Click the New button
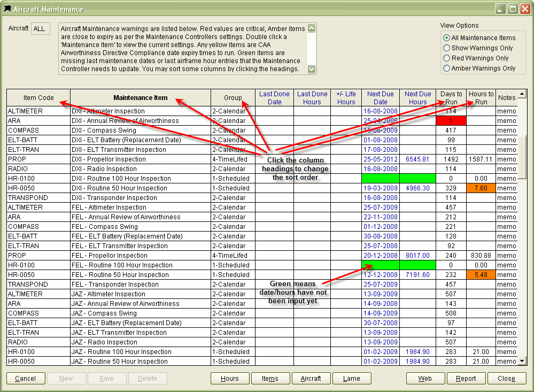Screen dimensions: 534x392 point(66,379)
